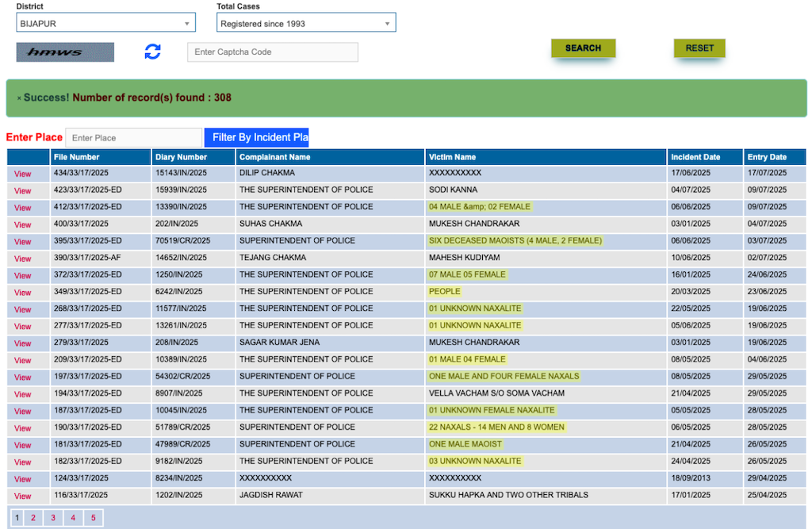
Task: Open View link for file 116/33/17/2025
Action: pyautogui.click(x=22, y=496)
